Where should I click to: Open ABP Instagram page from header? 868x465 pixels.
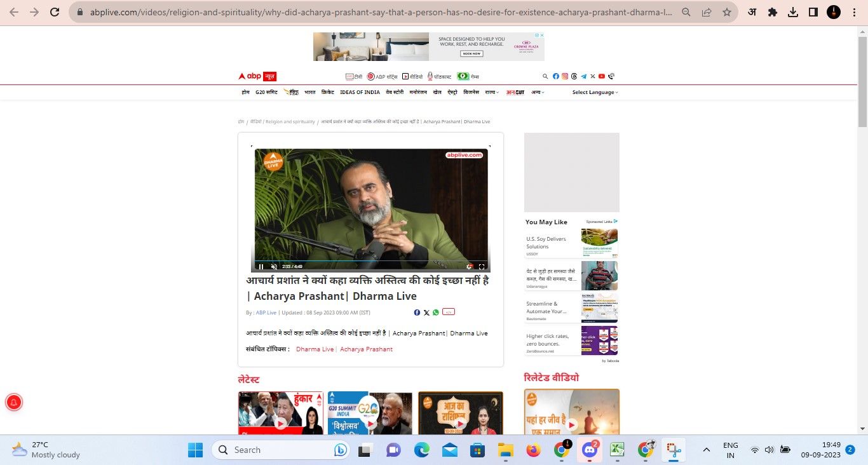[x=565, y=76]
